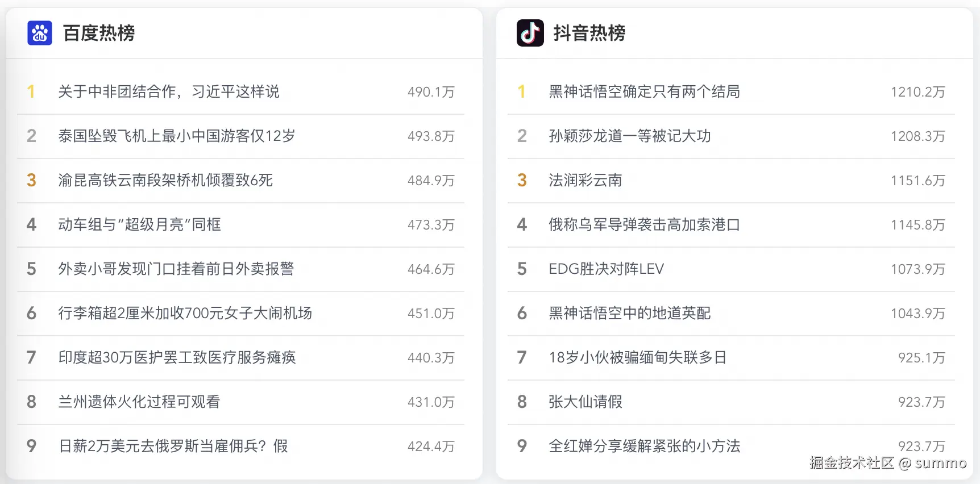Open 外卖小哥发现门口挂着前日外卖报警
The image size is (980, 484).
point(176,269)
